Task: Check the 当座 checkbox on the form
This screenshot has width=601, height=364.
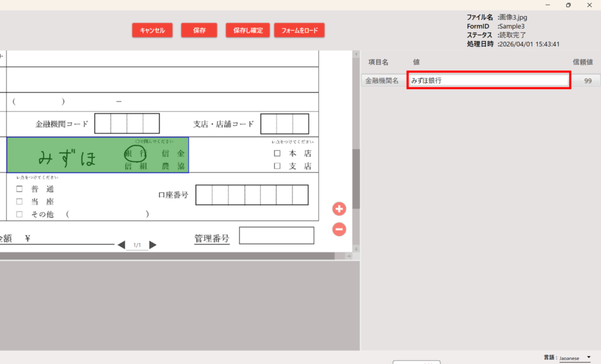Action: point(19,202)
